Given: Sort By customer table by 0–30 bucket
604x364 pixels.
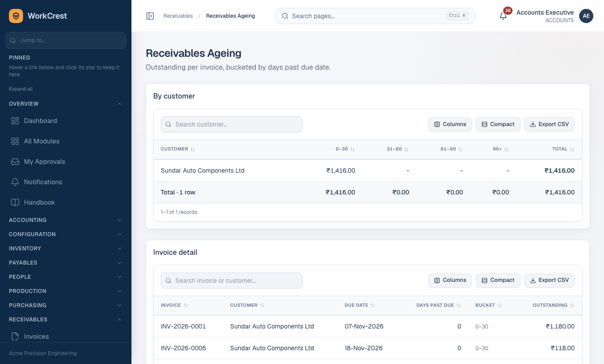Looking at the screenshot, I should 345,149.
